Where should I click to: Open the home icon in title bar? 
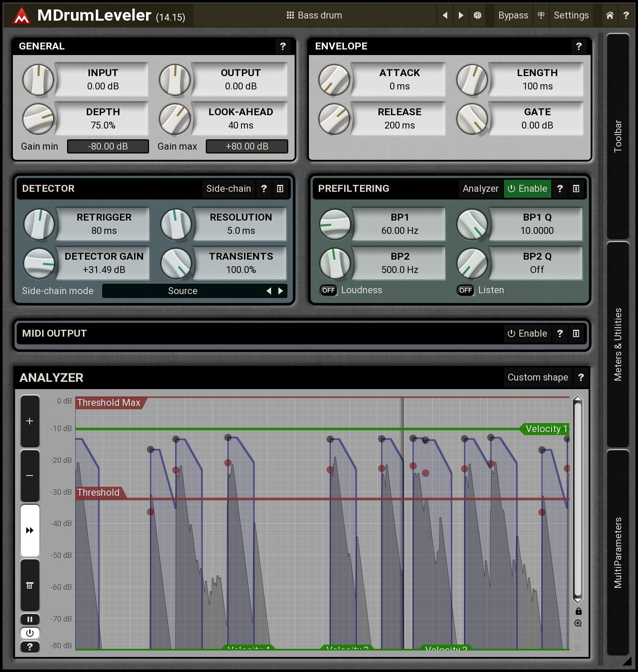610,15
